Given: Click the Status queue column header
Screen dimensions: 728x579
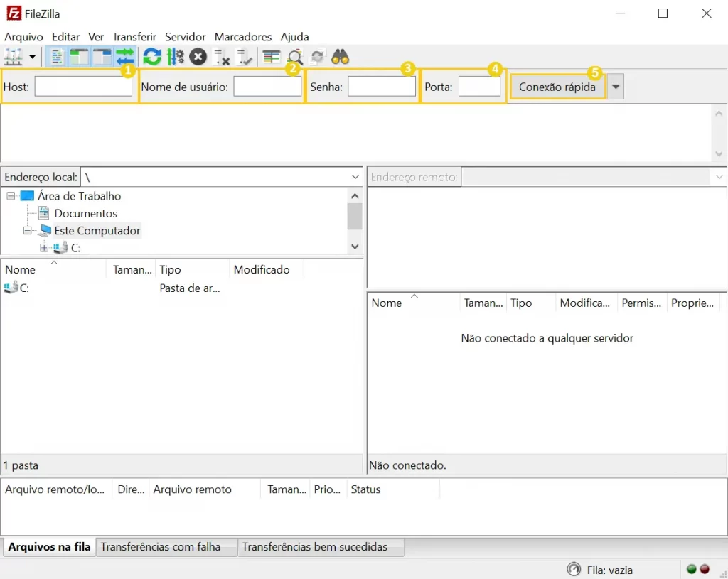Looking at the screenshot, I should coord(392,489).
